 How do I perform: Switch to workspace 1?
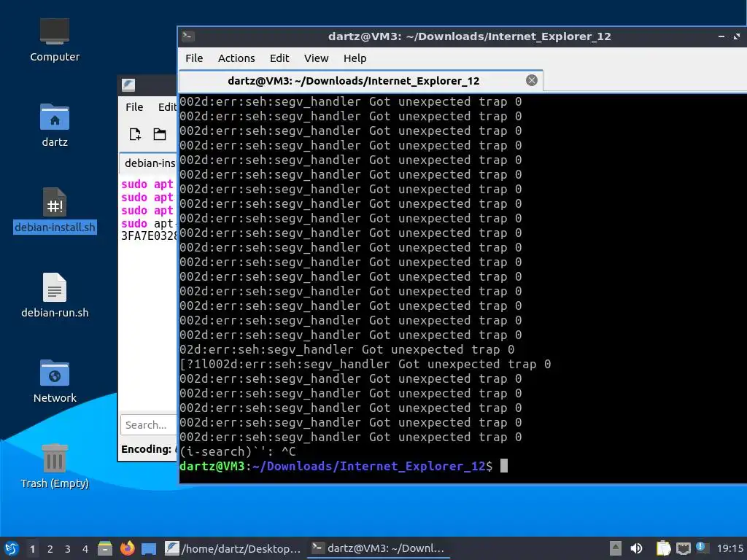[x=32, y=549]
